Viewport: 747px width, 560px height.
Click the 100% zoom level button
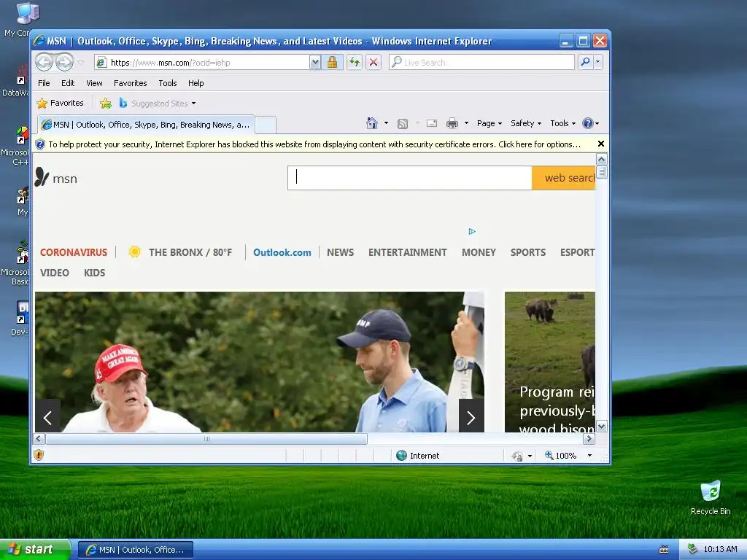pyautogui.click(x=561, y=456)
